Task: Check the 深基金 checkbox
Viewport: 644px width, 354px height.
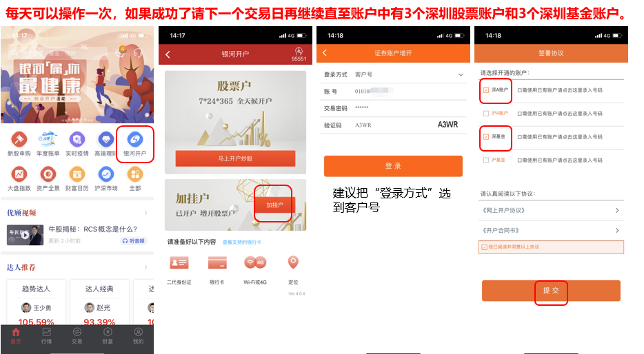Action: click(x=486, y=136)
